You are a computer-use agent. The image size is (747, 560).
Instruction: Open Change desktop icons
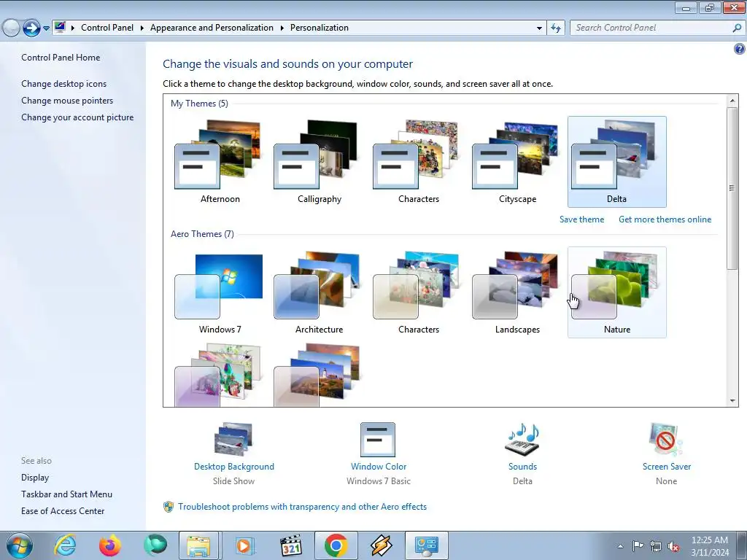[x=64, y=84]
